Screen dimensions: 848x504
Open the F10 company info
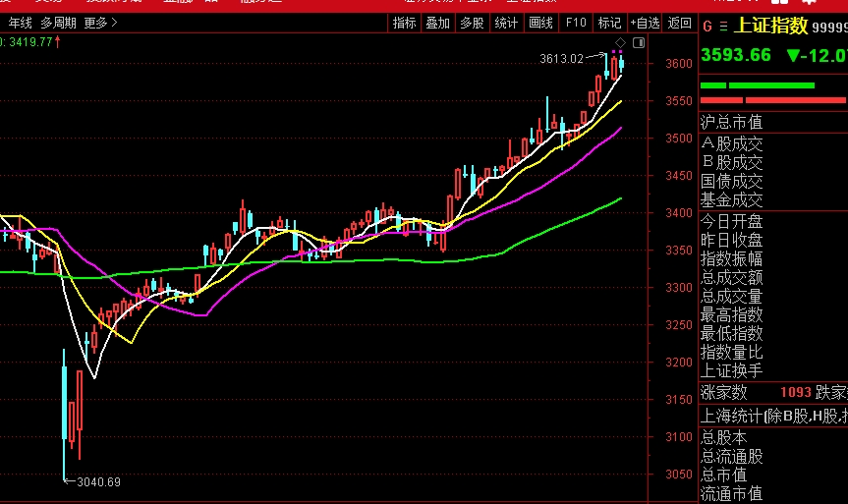tap(576, 23)
